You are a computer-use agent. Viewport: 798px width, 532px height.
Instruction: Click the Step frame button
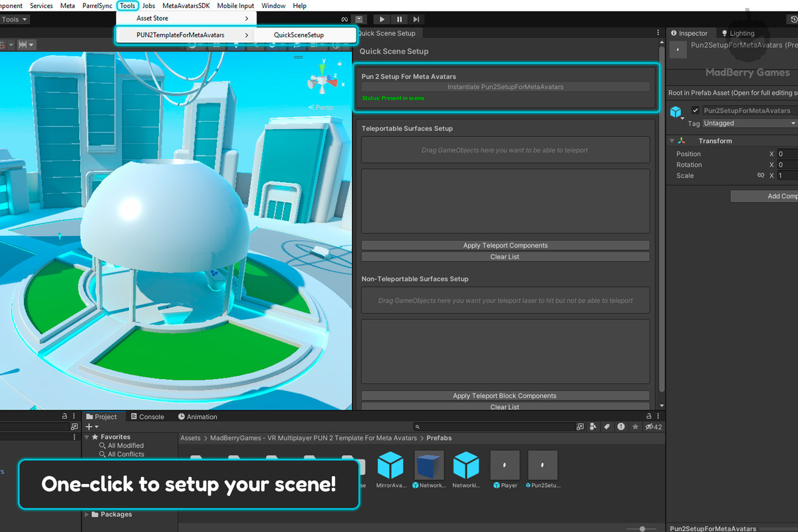[x=416, y=20]
